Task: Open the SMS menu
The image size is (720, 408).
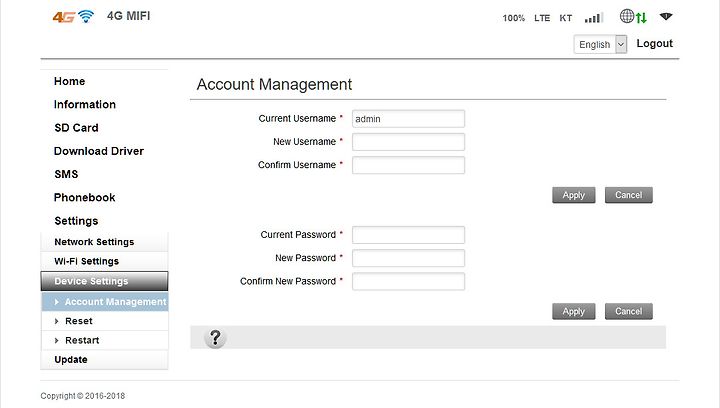Action: pyautogui.click(x=66, y=174)
